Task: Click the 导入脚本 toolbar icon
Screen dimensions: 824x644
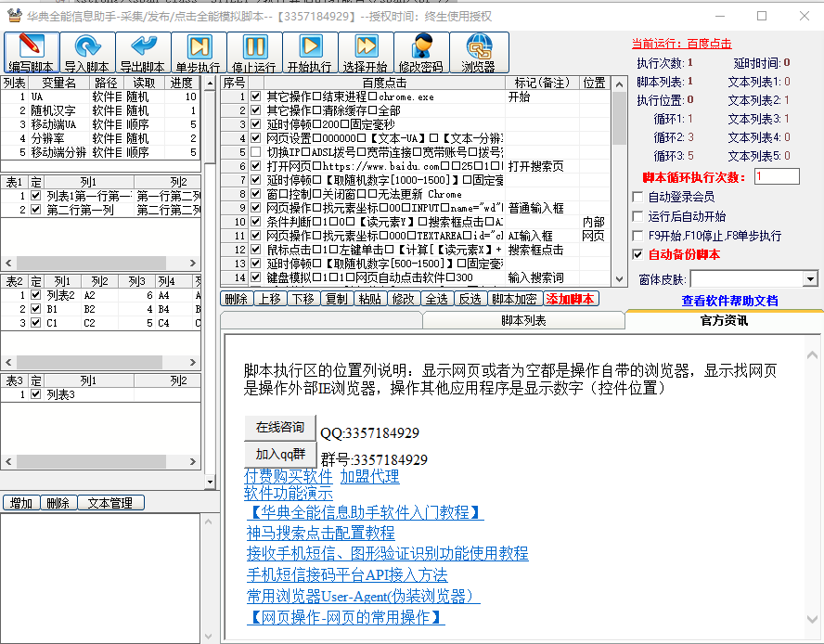Action: coord(87,53)
